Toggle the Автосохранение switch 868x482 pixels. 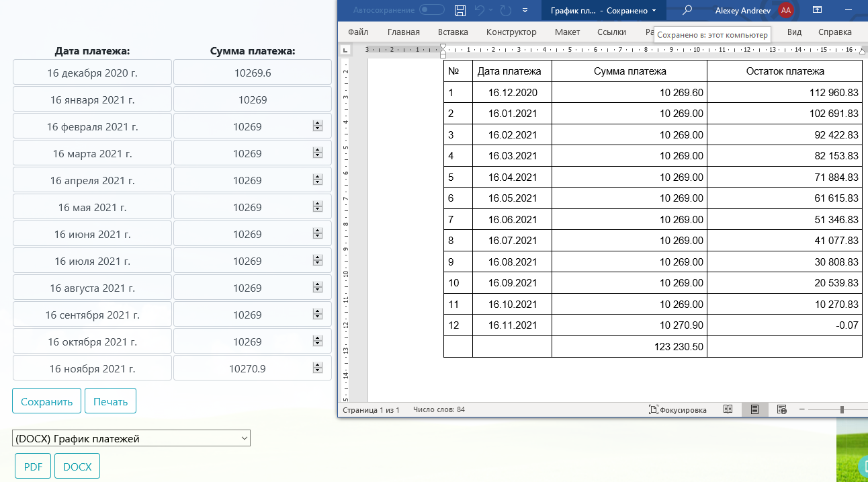tap(431, 10)
